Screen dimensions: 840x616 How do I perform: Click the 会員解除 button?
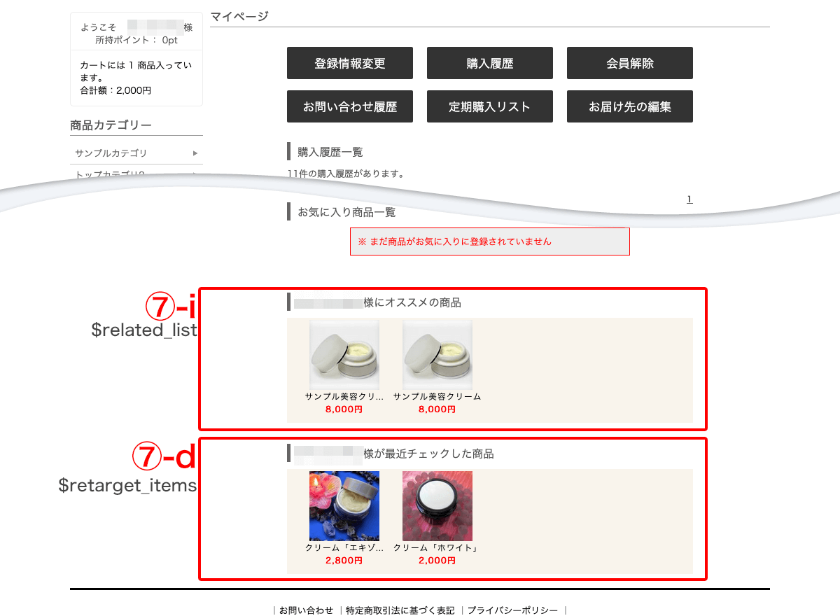[630, 63]
